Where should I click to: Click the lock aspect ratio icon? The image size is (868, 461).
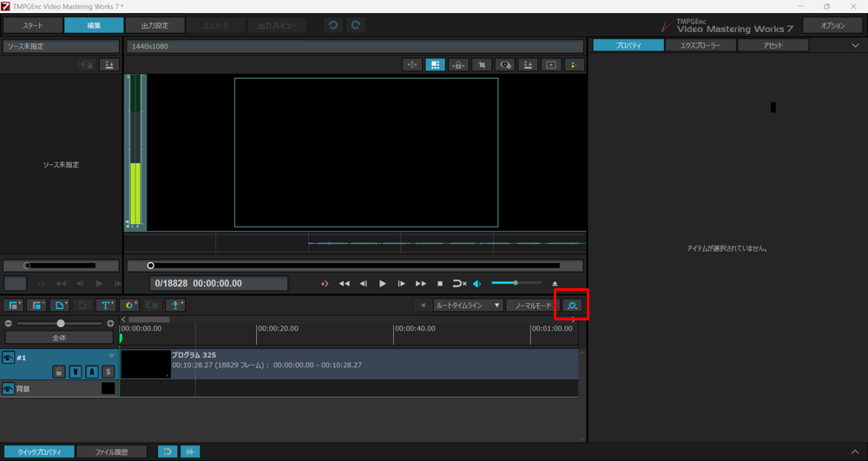click(x=458, y=65)
